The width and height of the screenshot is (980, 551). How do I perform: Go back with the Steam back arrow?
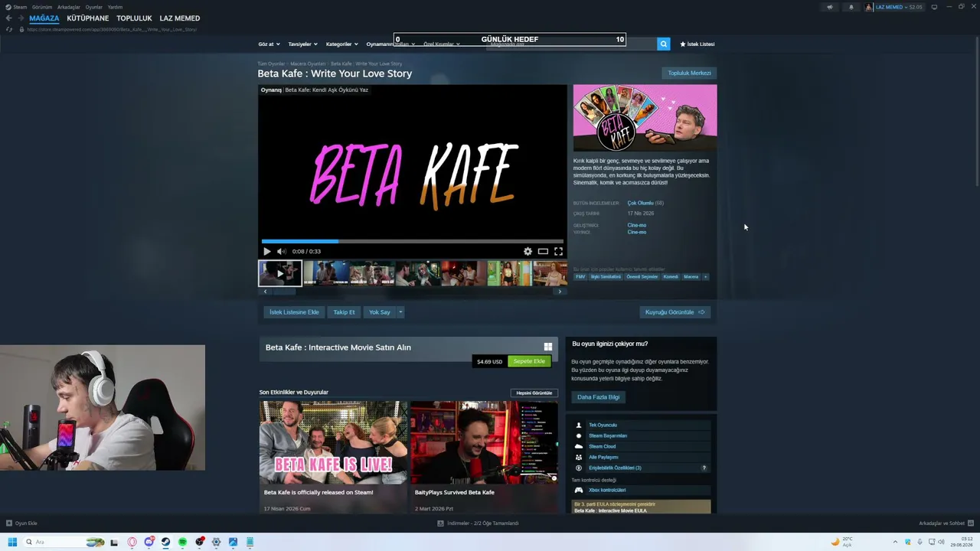pos(8,18)
